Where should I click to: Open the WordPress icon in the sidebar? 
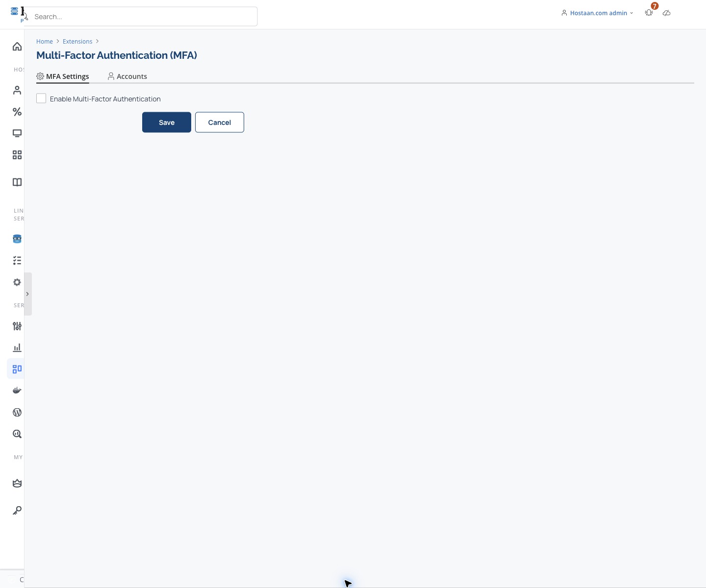[17, 412]
